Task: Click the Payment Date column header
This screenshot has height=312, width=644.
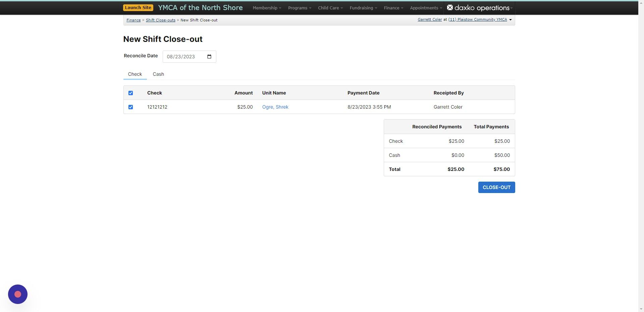Action: point(363,93)
